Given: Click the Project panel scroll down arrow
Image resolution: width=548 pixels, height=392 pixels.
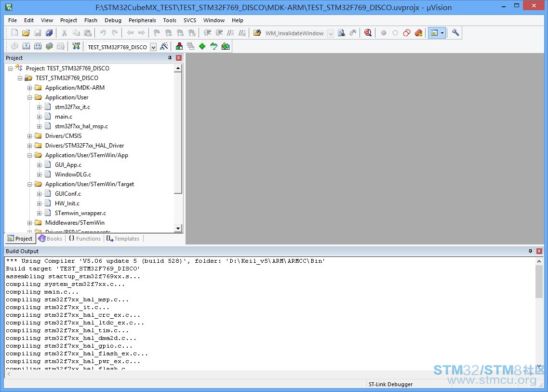Looking at the screenshot, I should click(x=178, y=229).
